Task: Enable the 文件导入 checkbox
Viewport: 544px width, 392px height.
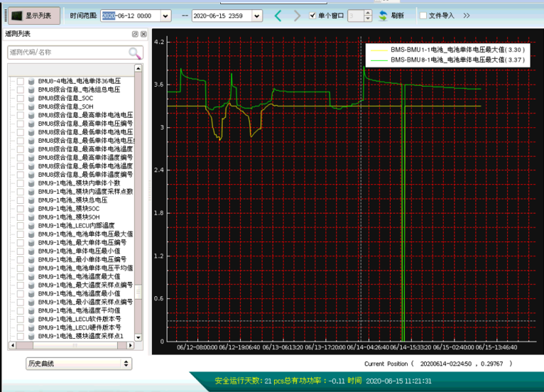Action: [x=423, y=16]
